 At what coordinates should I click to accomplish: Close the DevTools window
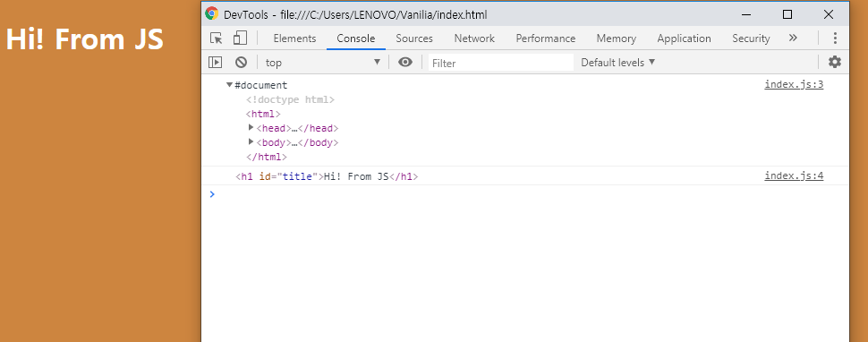click(x=828, y=14)
